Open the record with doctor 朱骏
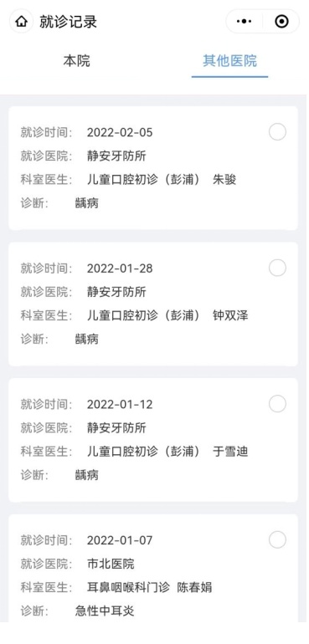 point(153,168)
